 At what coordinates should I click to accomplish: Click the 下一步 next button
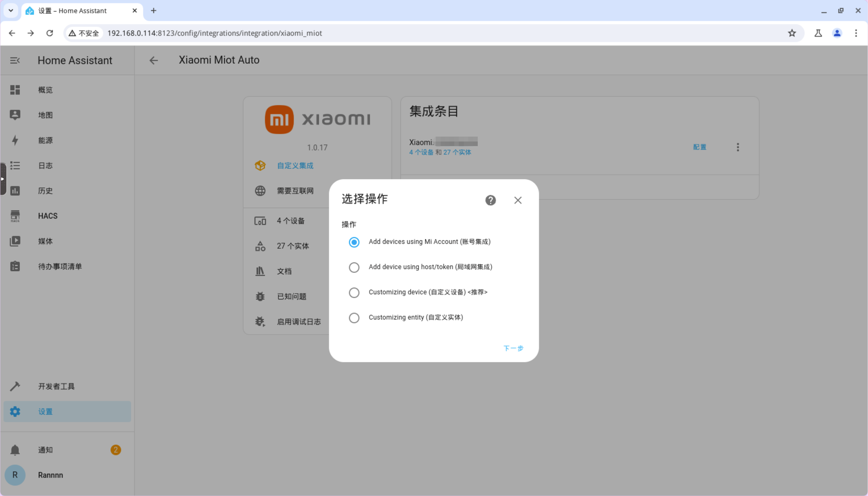pyautogui.click(x=513, y=348)
